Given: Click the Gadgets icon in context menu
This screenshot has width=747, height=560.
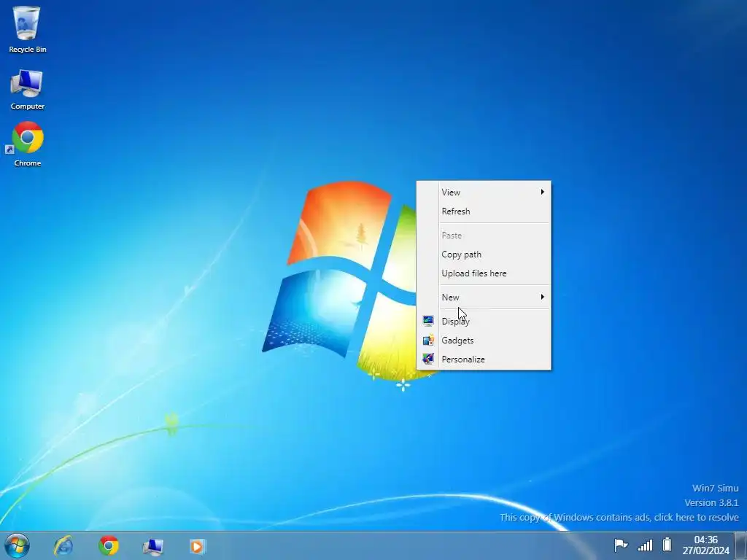Looking at the screenshot, I should 428,340.
